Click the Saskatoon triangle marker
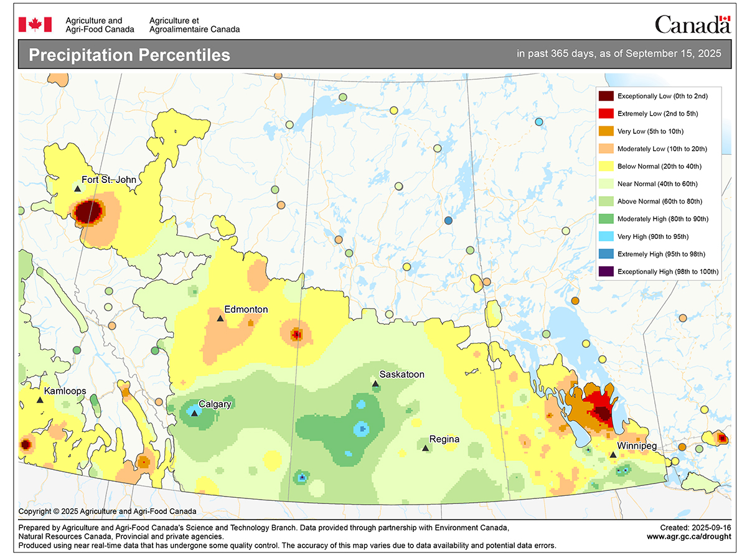Viewport: 747px width, 560px height. [375, 385]
